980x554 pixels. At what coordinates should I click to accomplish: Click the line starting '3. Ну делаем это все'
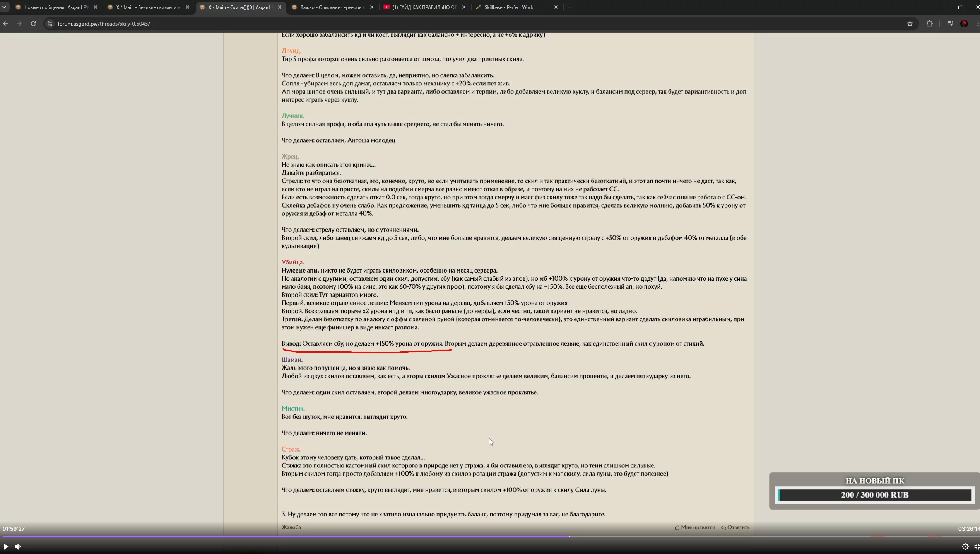(x=443, y=514)
